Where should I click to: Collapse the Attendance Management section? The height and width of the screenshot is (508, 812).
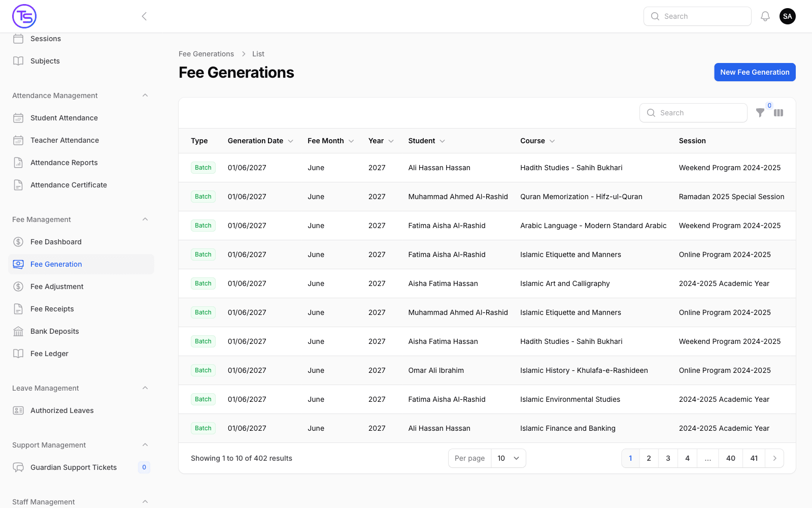click(x=145, y=96)
